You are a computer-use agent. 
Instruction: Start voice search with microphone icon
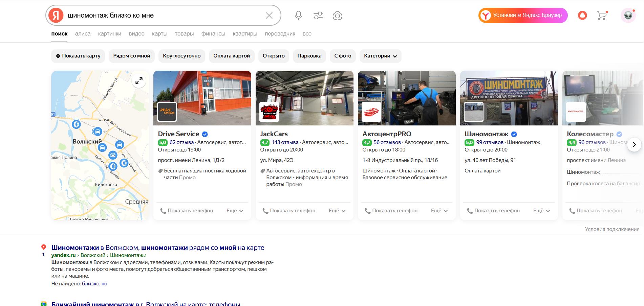pos(298,16)
